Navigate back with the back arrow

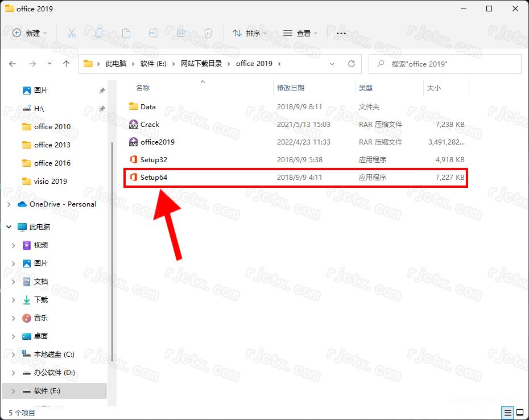tap(13, 64)
